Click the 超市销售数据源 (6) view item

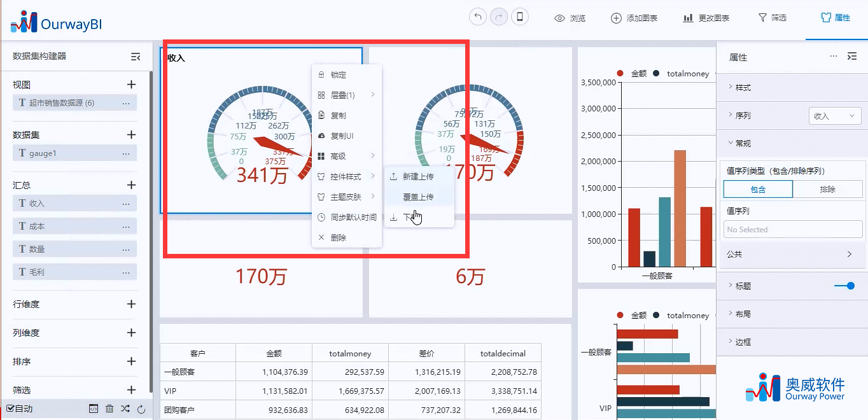point(74,103)
